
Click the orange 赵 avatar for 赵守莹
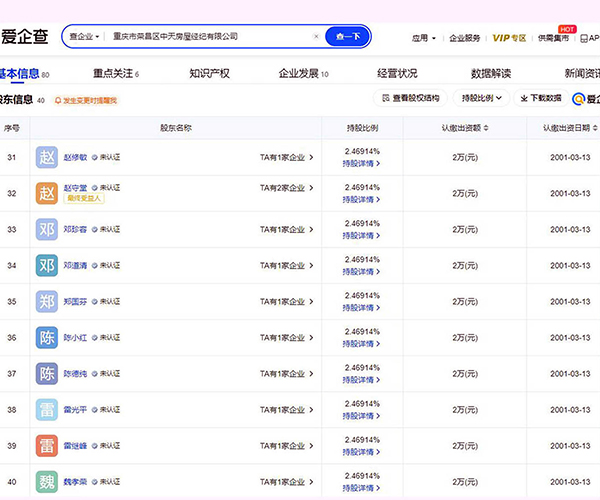coord(47,193)
